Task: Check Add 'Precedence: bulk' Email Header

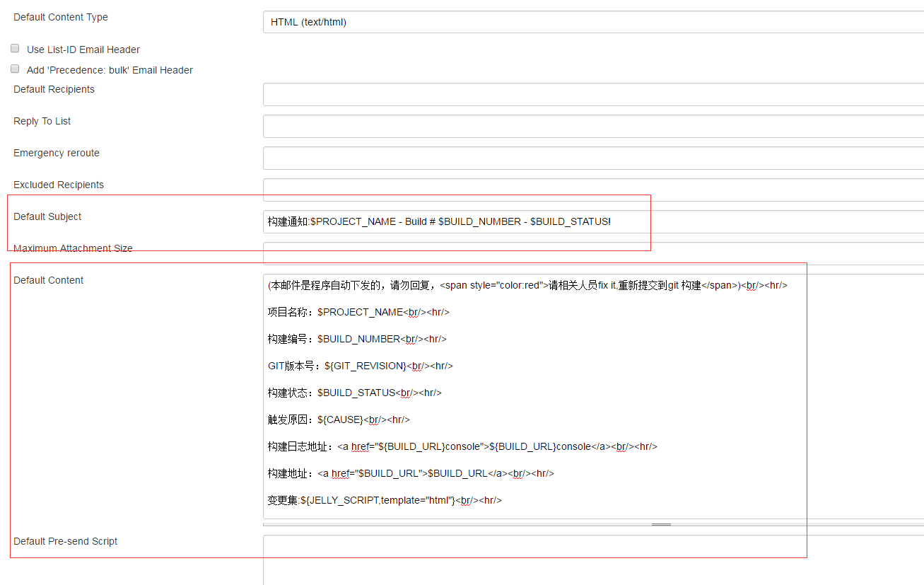Action: (15, 68)
